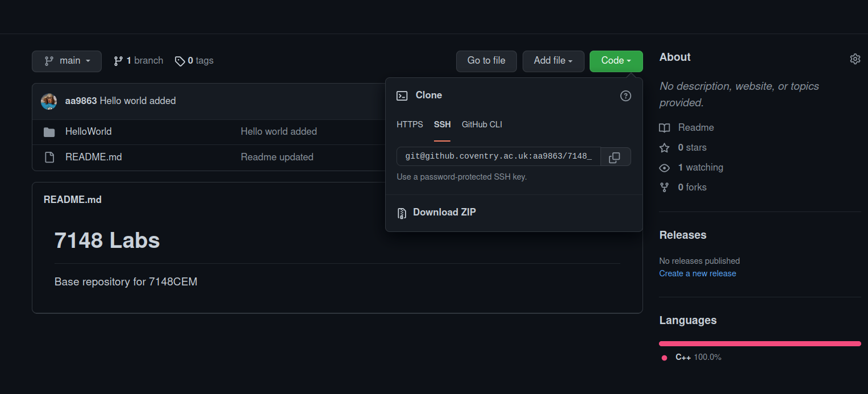Screen dimensions: 868x394
Task: Click the star icon next to 0 stars
Action: click(x=664, y=147)
